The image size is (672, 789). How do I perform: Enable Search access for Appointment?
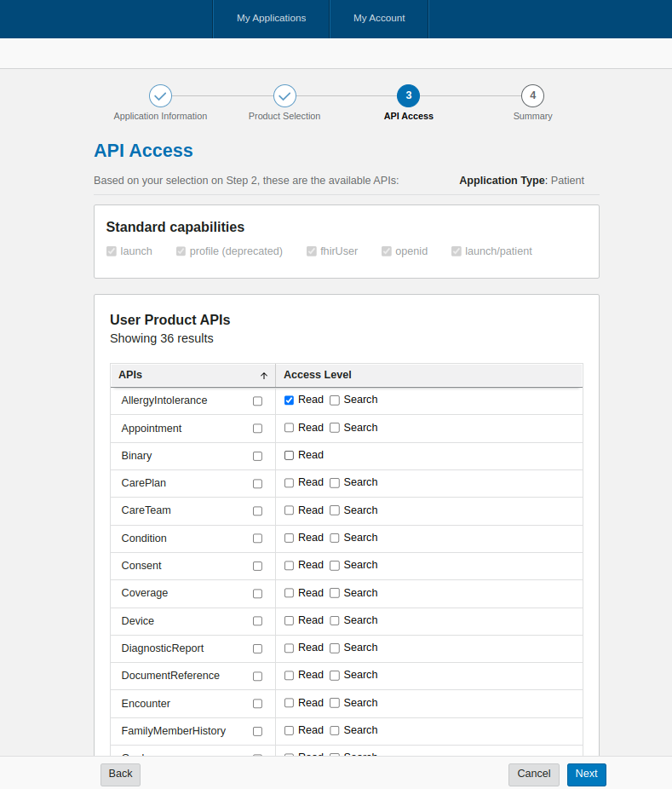335,428
